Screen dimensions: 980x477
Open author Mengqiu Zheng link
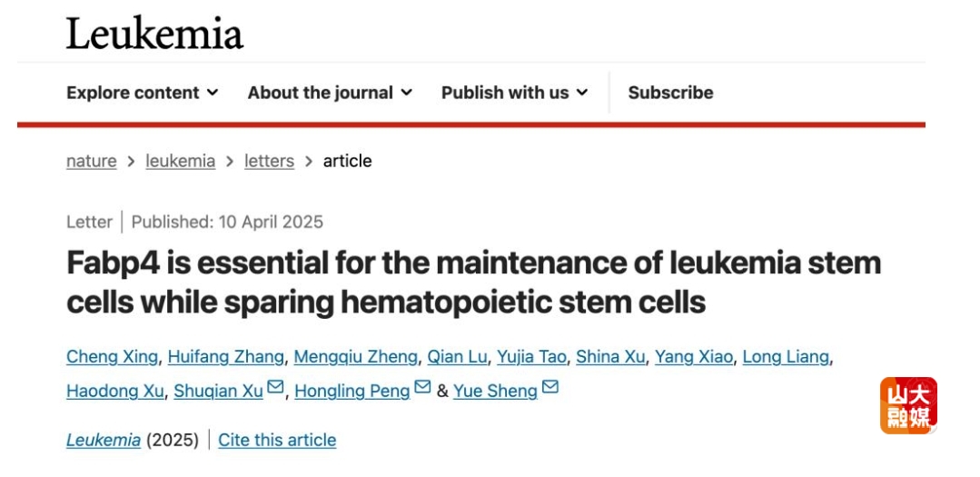356,357
